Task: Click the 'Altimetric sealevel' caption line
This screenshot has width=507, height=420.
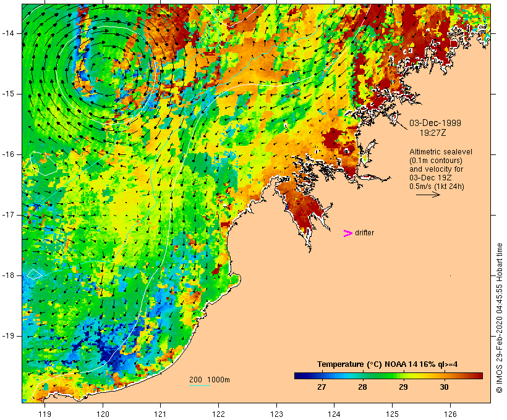Action: click(x=441, y=152)
